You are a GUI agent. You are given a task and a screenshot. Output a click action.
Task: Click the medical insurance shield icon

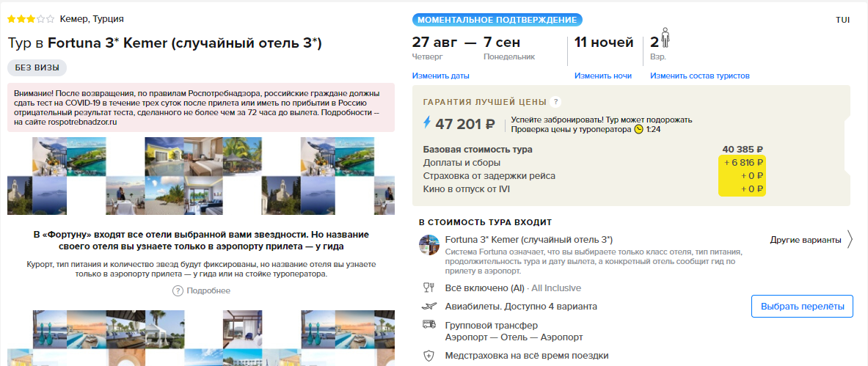tap(428, 356)
